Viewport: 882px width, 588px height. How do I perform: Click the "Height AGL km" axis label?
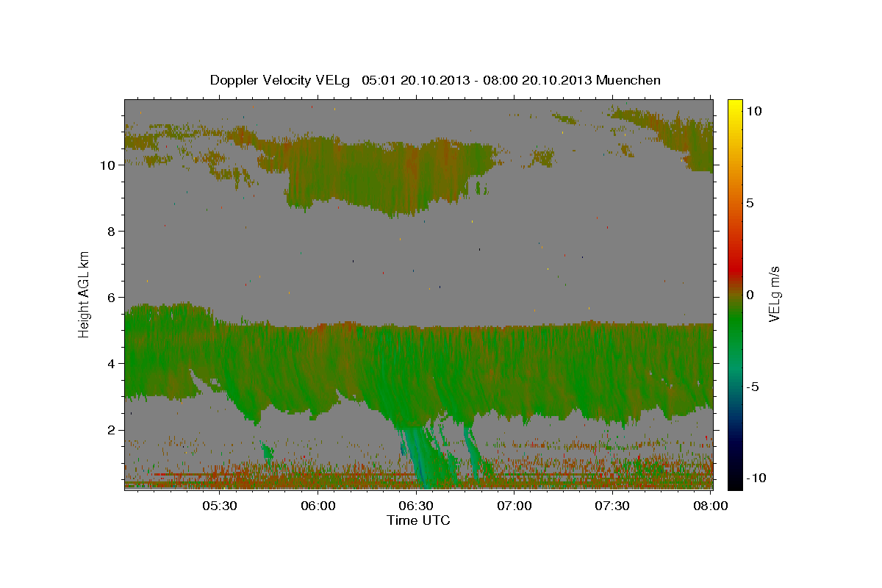tap(85, 294)
